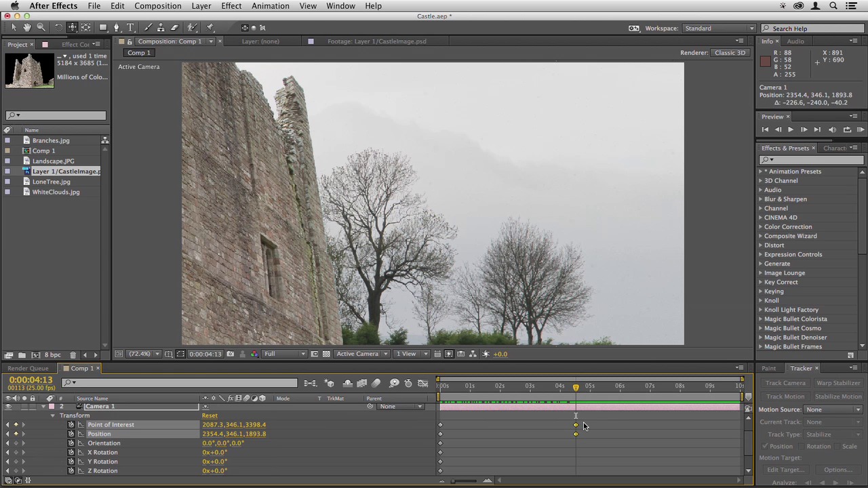Toggle stopwatch for Orientation property
This screenshot has height=488, width=868.
(x=71, y=443)
